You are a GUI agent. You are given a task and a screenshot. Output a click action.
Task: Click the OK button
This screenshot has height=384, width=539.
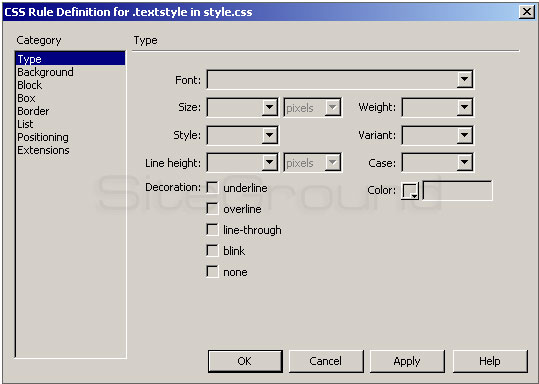(x=245, y=361)
